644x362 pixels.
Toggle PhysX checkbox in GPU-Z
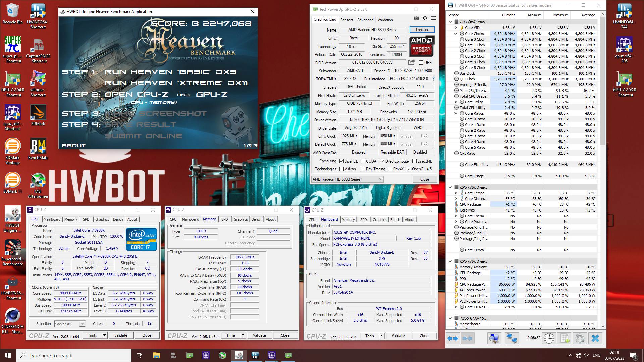(390, 169)
